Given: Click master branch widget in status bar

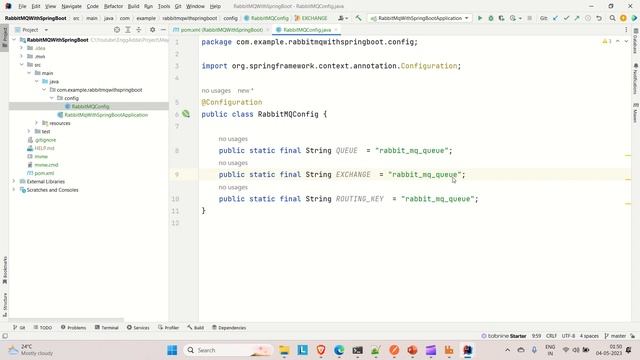Looking at the screenshot, I should point(615,336).
